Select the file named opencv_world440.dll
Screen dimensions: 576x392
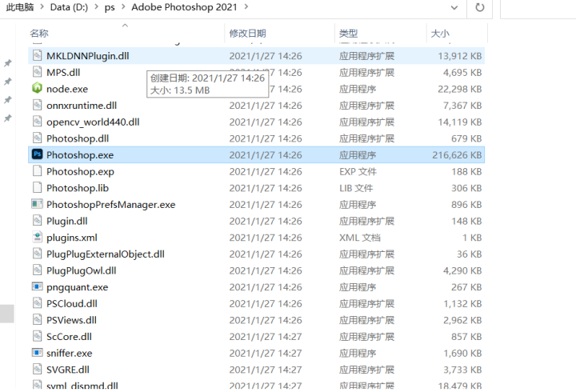click(x=93, y=122)
